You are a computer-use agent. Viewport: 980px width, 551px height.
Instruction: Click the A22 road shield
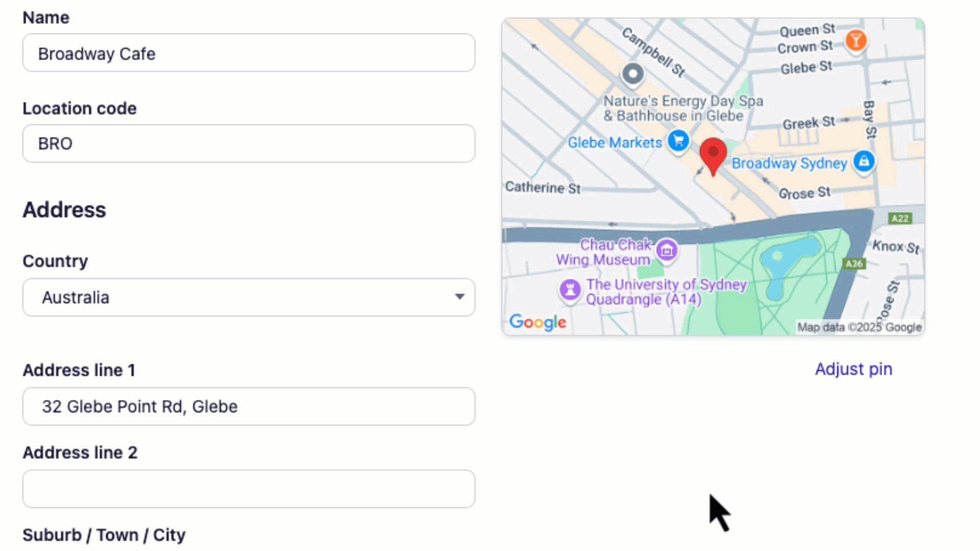tap(899, 218)
